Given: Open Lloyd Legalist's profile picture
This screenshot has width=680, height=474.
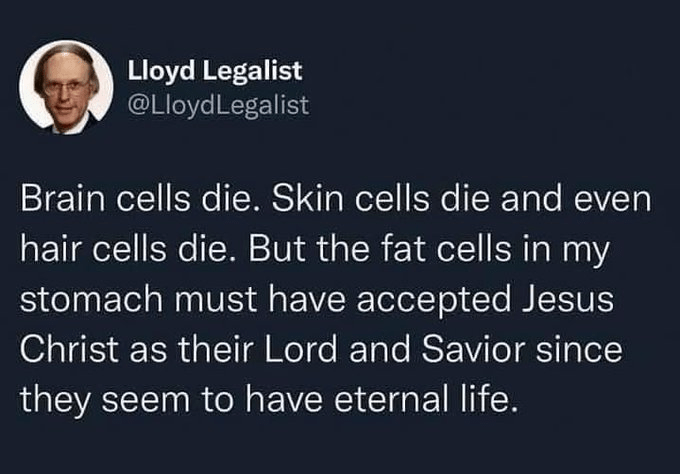Looking at the screenshot, I should tap(67, 87).
